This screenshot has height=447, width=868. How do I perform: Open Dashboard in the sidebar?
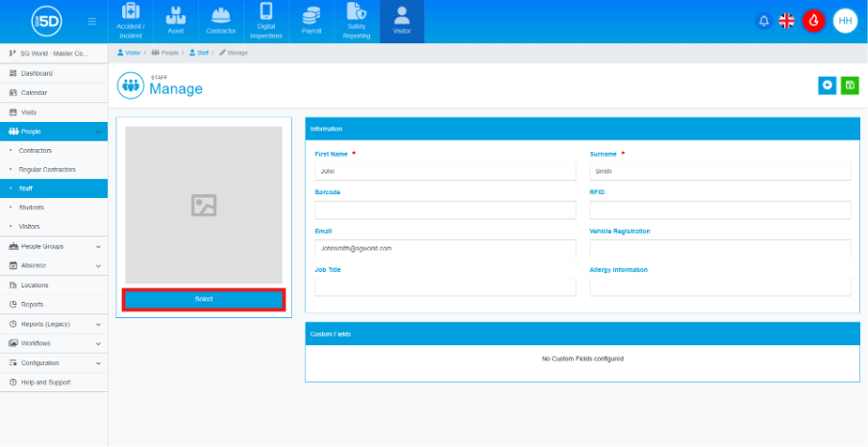point(54,73)
